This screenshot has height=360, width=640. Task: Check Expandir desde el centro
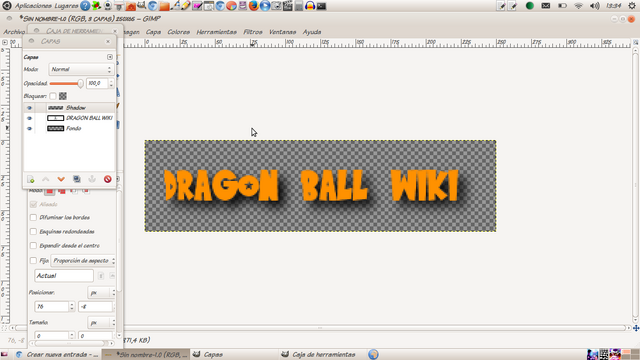pyautogui.click(x=33, y=246)
